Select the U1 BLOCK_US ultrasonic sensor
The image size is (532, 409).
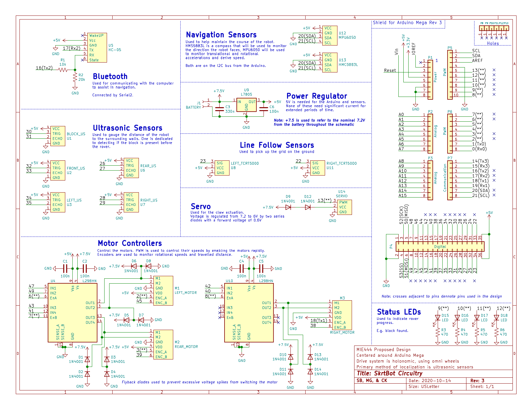tap(58, 136)
